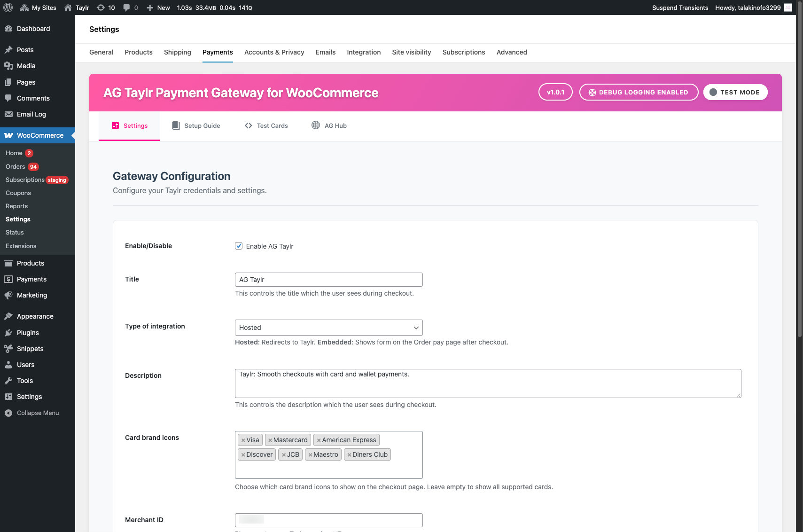
Task: Switch to the Products settings tab
Action: point(139,52)
